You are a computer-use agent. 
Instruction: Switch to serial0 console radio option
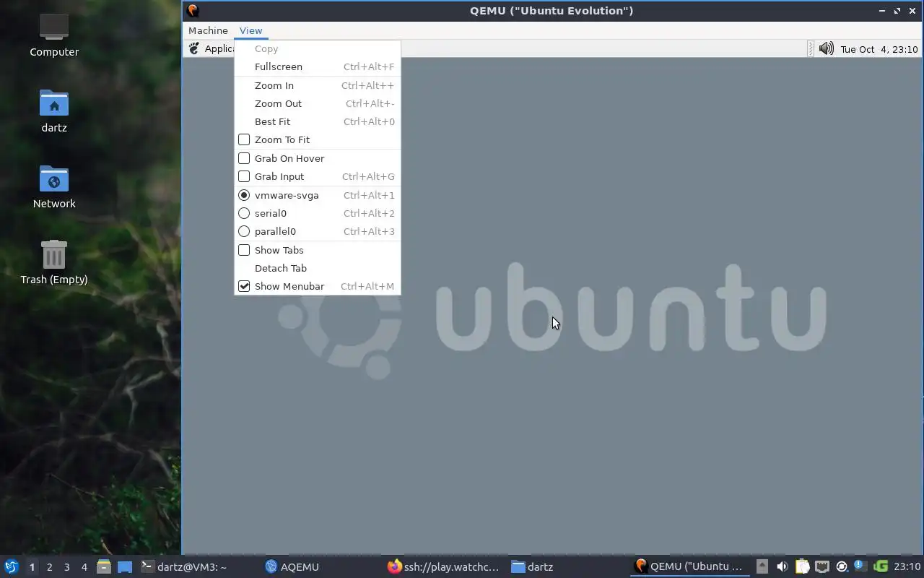pos(244,213)
